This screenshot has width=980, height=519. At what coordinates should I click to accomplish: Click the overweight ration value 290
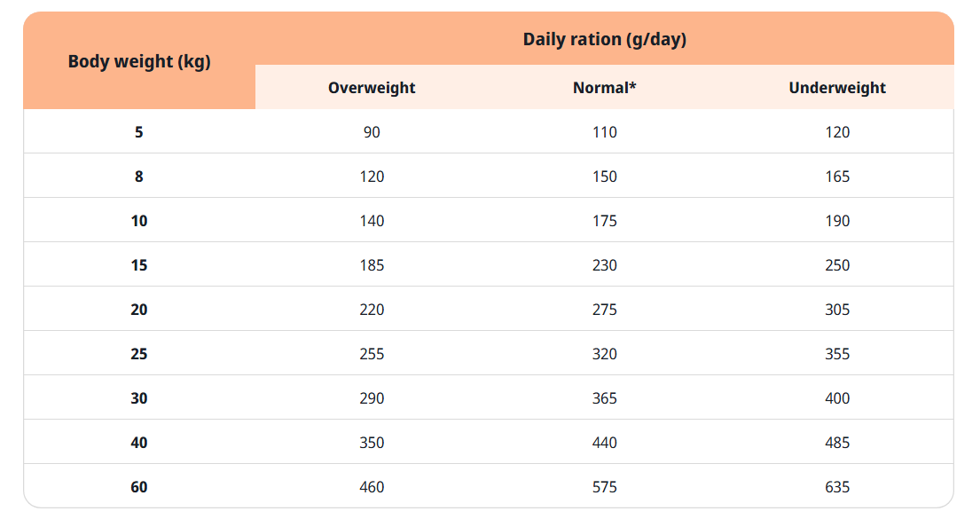click(x=372, y=398)
